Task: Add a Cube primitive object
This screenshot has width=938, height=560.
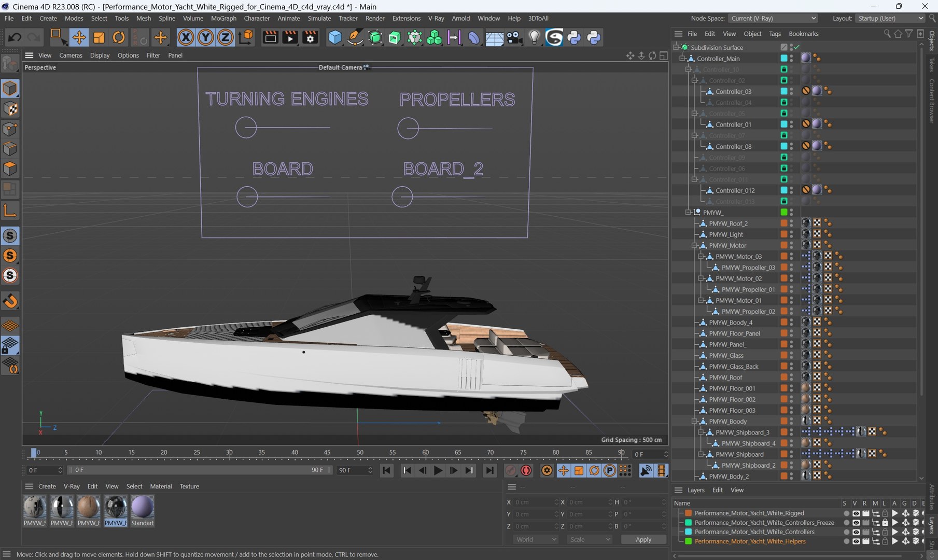Action: [x=335, y=37]
